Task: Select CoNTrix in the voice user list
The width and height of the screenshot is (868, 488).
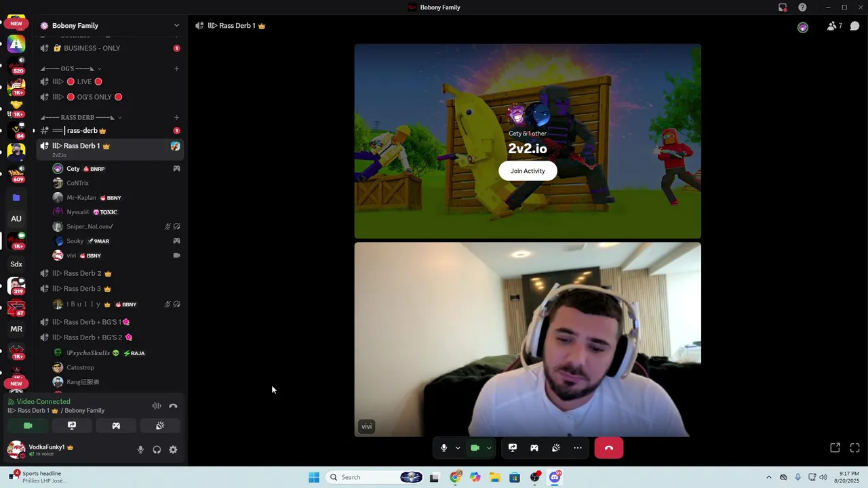Action: (116, 183)
